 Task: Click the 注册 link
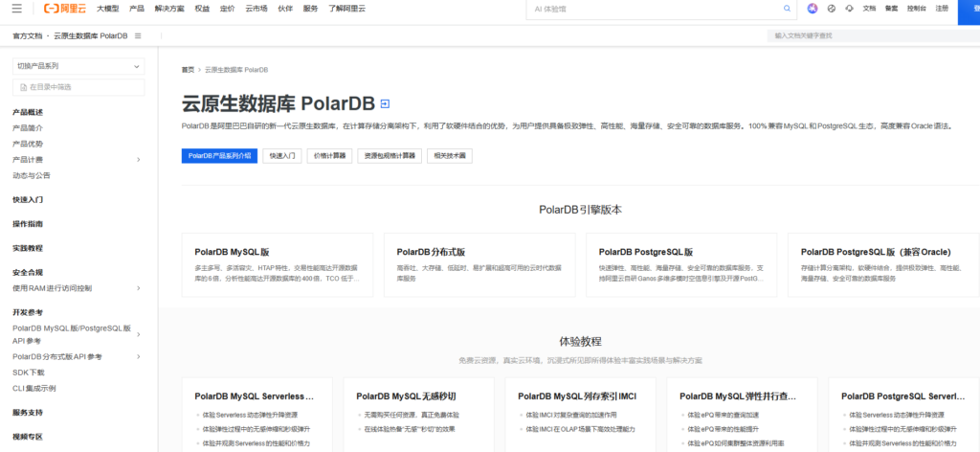[942, 9]
